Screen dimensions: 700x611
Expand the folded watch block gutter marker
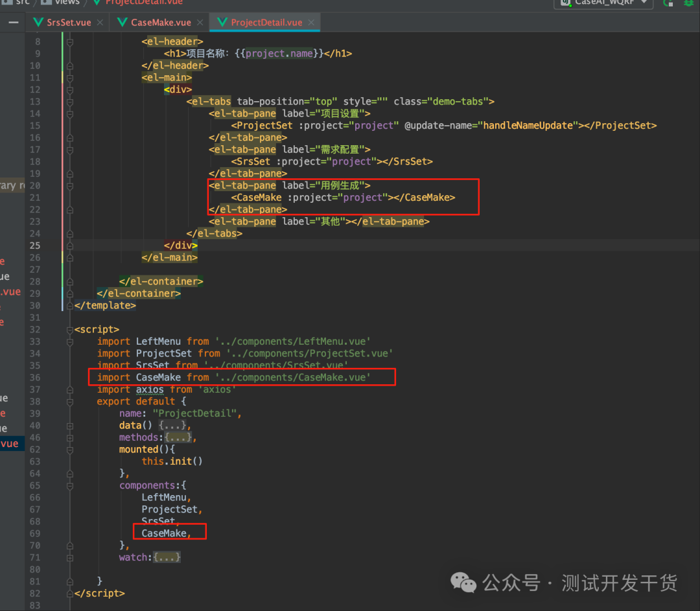(x=69, y=557)
